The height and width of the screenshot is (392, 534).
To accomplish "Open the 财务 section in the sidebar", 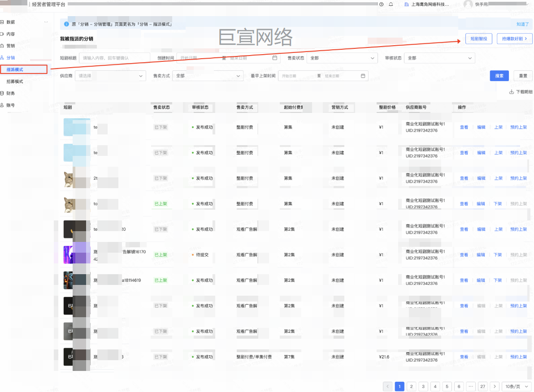I will click(x=10, y=93).
